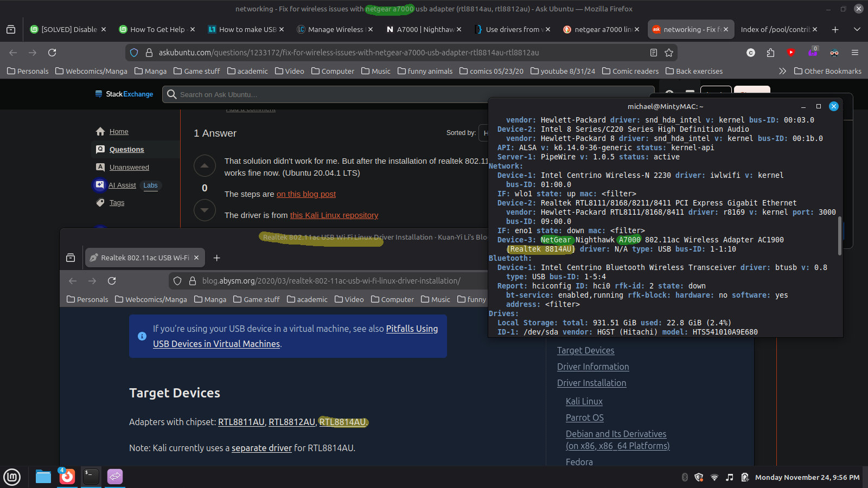The width and height of the screenshot is (868, 488).
Task: Reload the Ask Ubuntu page
Action: [x=52, y=53]
